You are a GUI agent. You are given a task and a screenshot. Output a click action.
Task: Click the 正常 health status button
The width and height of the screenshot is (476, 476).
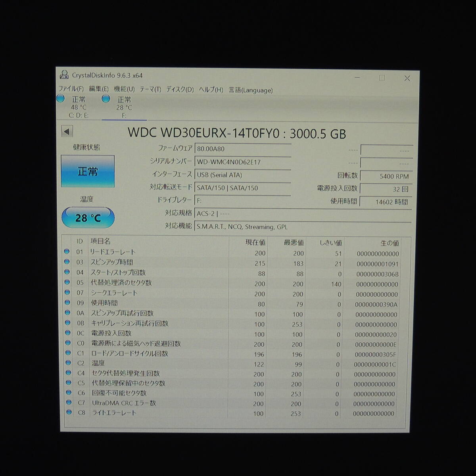[88, 171]
